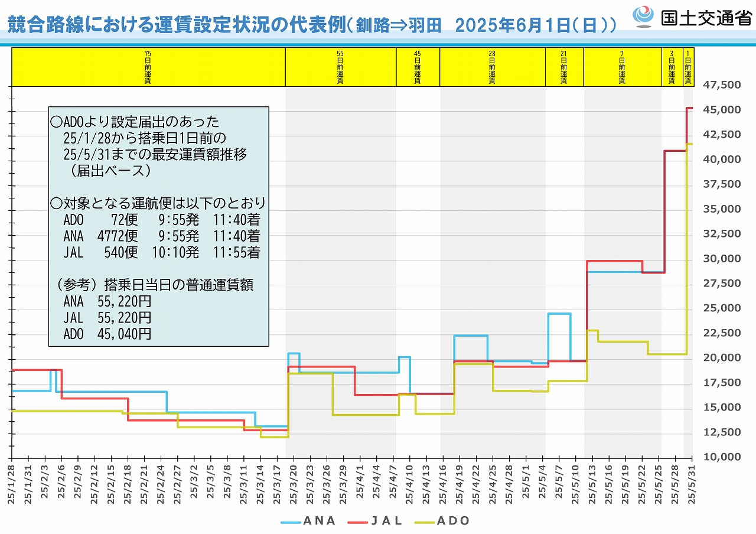Select the 7日前運賃 yellow header cell

click(623, 67)
